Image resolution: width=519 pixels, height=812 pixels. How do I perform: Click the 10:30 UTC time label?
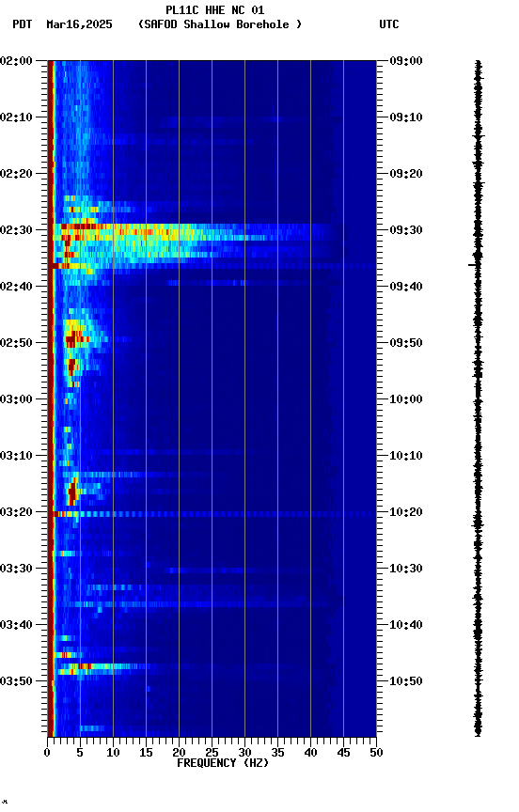(x=406, y=570)
